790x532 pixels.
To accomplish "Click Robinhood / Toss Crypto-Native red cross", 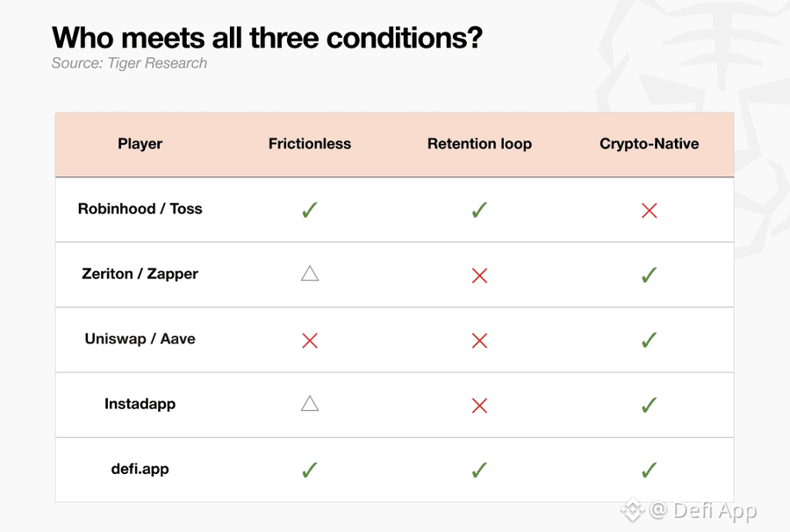I will (x=649, y=210).
